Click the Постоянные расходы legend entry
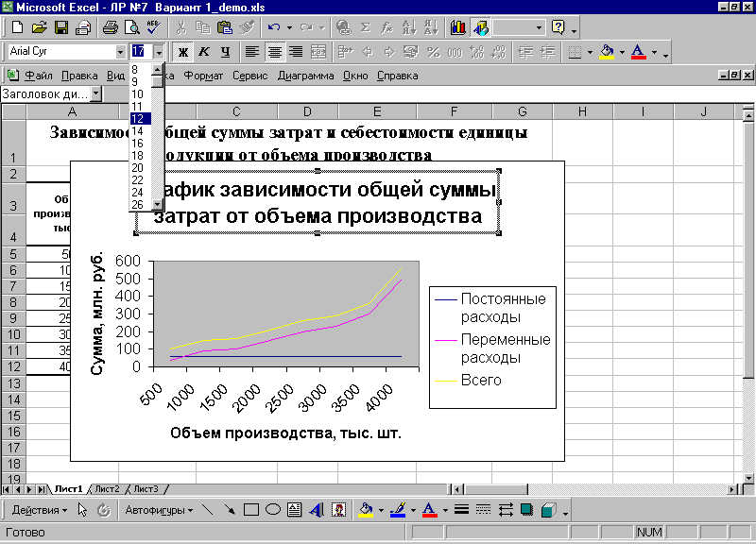The image size is (756, 544). tap(490, 308)
